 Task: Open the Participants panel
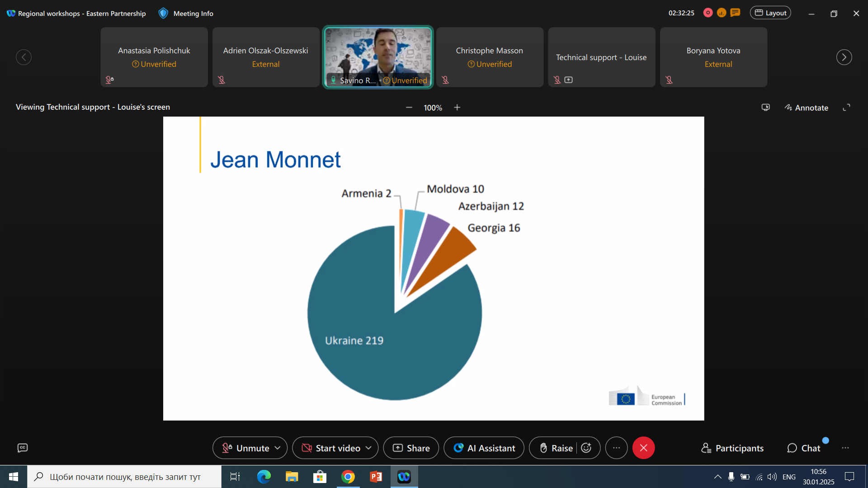pyautogui.click(x=732, y=448)
